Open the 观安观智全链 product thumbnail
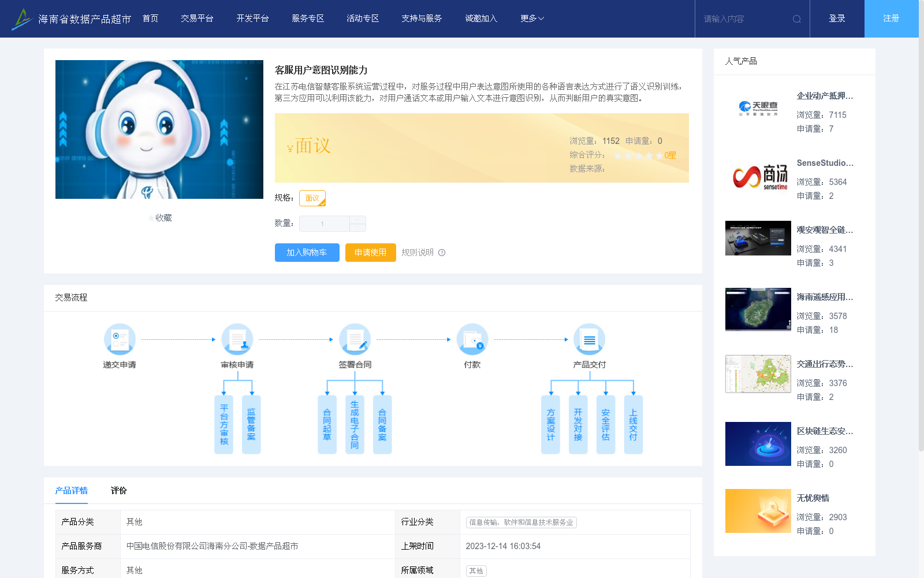924x578 pixels. [x=758, y=238]
